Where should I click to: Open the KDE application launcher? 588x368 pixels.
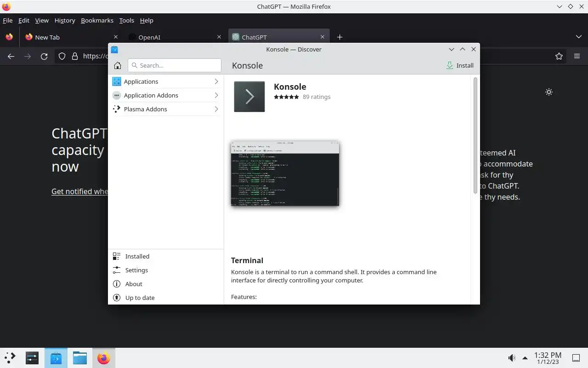(x=10, y=357)
